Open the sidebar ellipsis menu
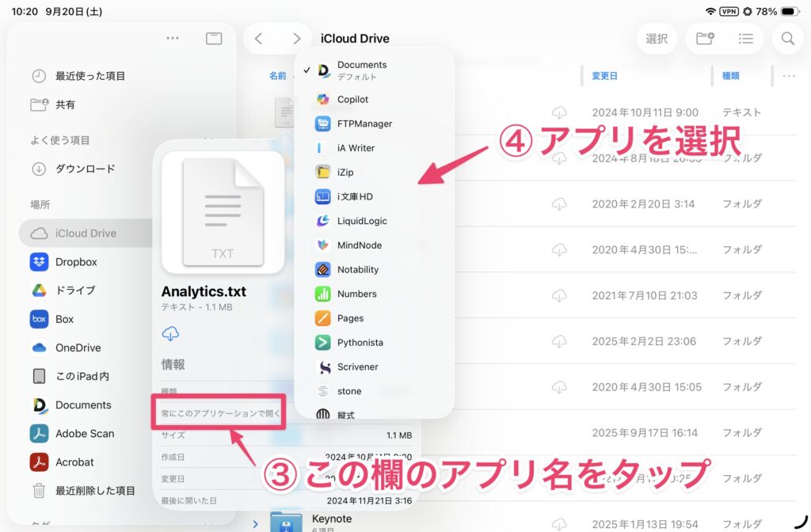811x532 pixels. (x=173, y=38)
